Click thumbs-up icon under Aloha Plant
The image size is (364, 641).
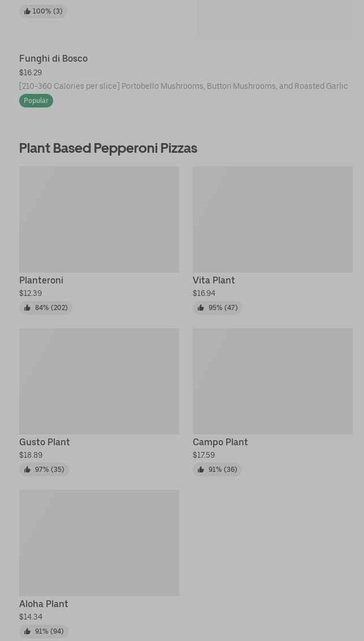coord(27,631)
